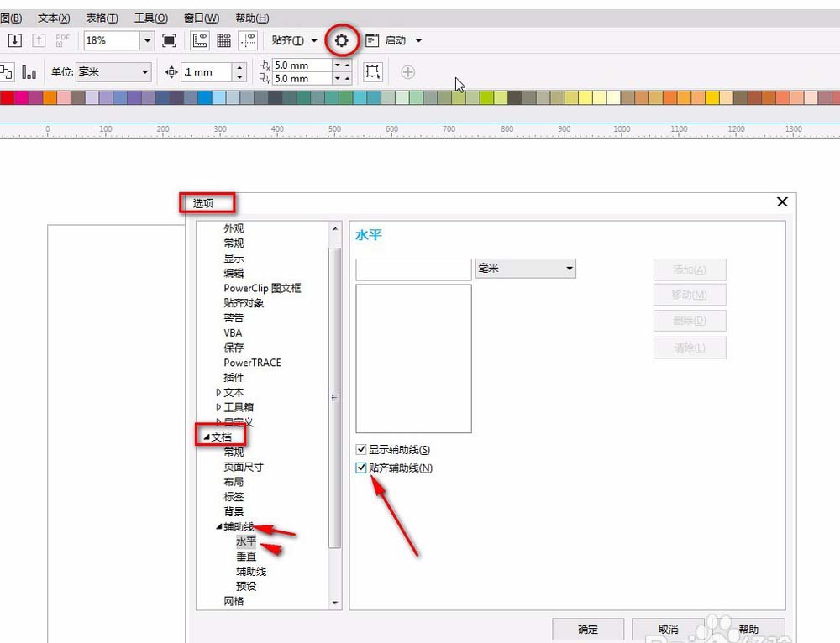
Task: Click the 清除(L) button
Action: click(690, 348)
